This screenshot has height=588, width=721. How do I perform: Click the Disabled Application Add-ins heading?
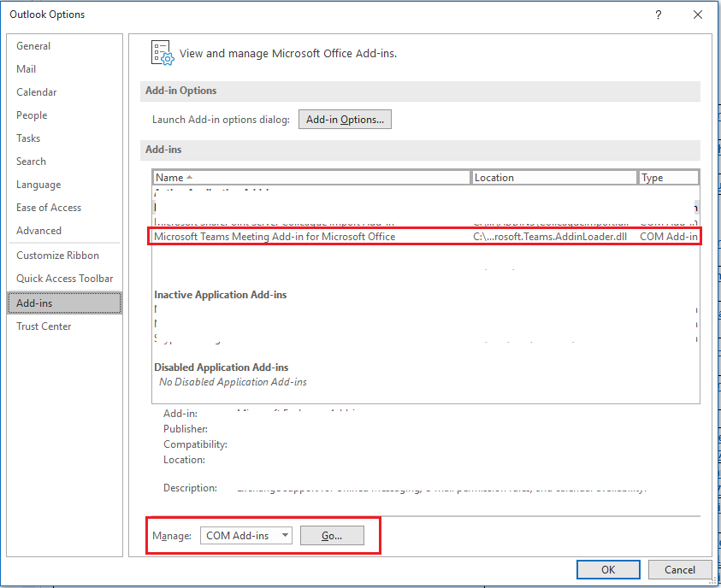click(222, 367)
